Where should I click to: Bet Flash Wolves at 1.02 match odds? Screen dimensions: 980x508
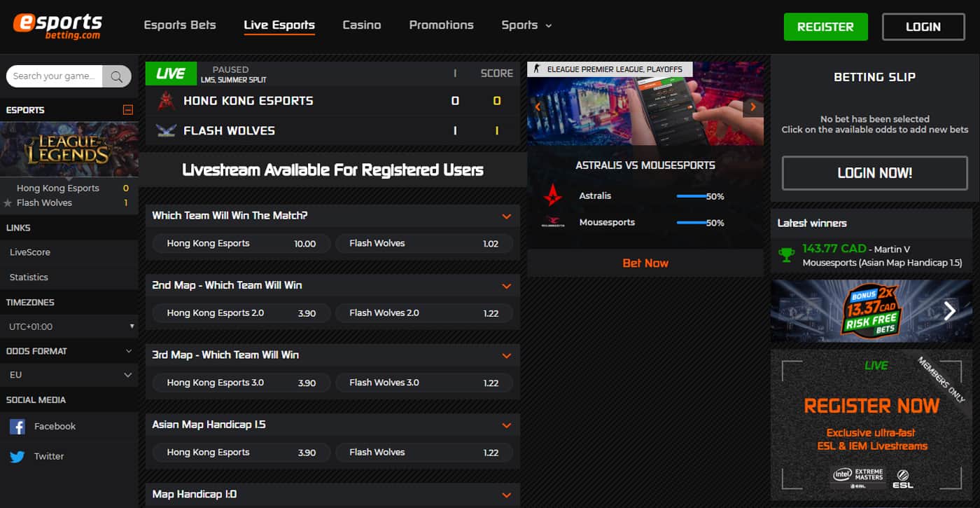pyautogui.click(x=424, y=244)
